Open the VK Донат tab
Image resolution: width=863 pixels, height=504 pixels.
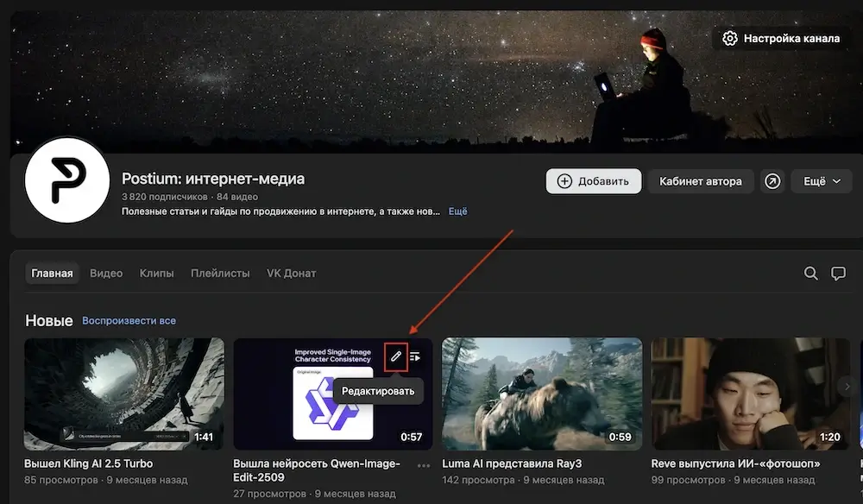click(x=291, y=274)
